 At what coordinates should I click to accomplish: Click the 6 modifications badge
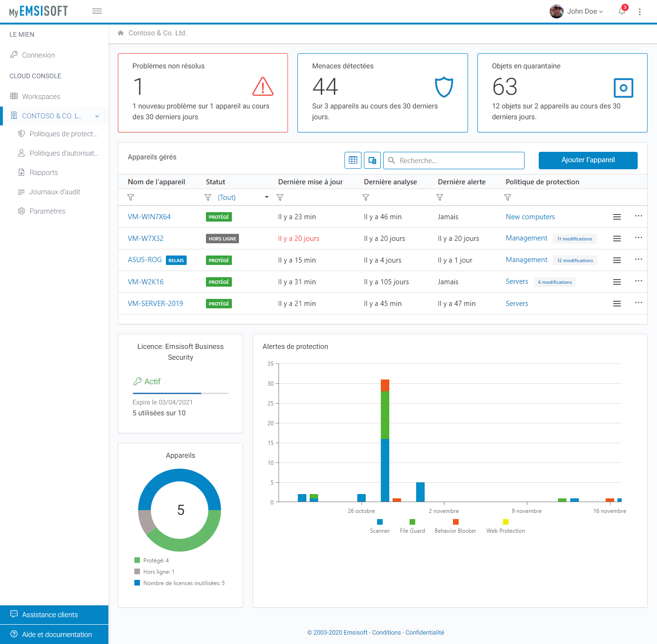(x=555, y=282)
